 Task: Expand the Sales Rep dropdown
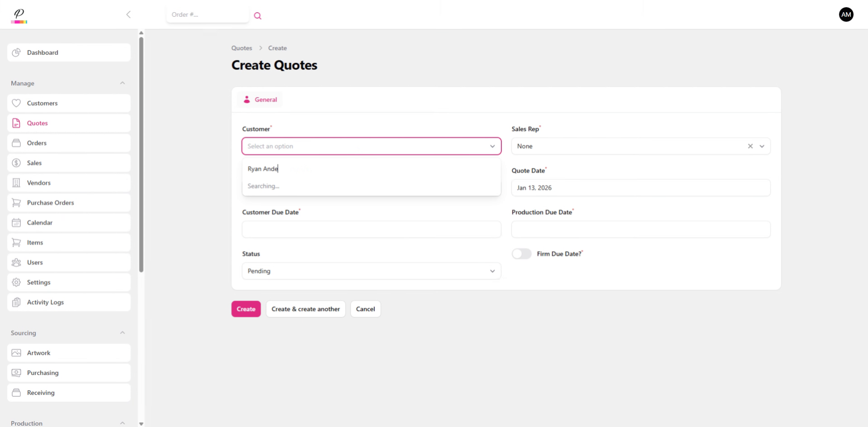[x=763, y=146]
